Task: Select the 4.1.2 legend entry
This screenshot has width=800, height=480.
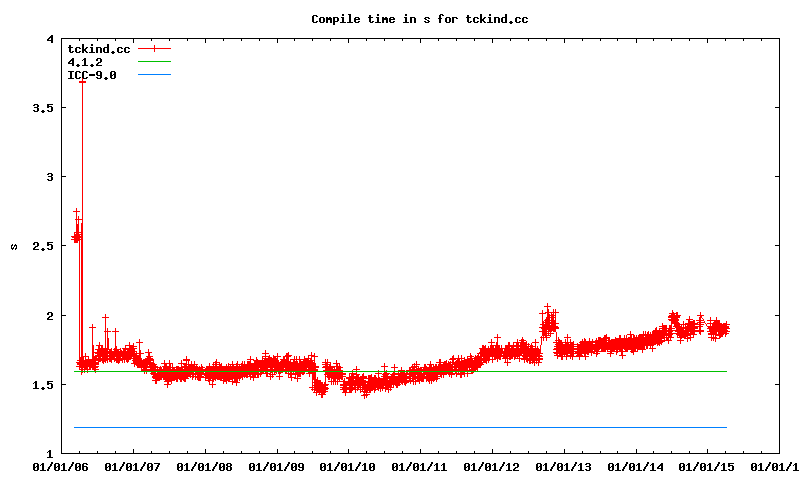Action: point(84,62)
